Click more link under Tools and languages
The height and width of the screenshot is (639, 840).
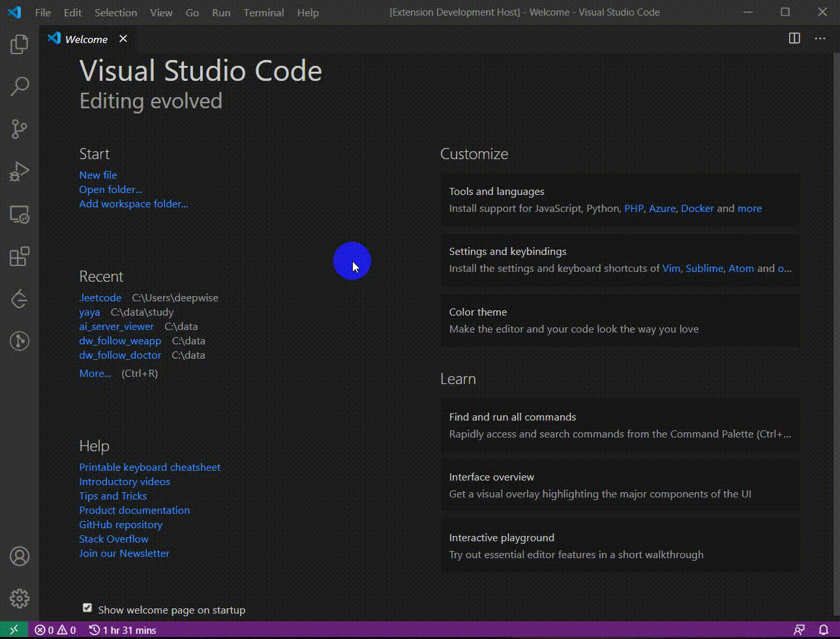[x=749, y=209]
